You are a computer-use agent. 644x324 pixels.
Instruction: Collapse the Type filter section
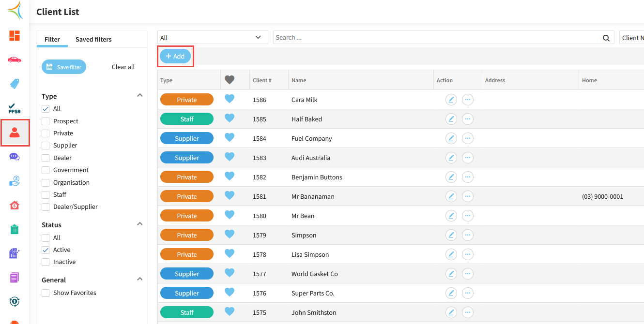click(x=140, y=95)
